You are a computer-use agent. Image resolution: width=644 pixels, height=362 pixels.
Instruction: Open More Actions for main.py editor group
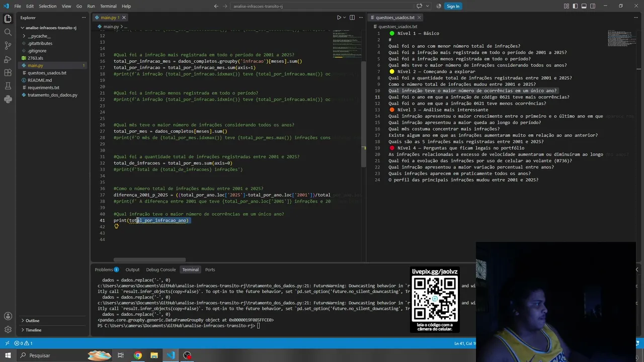[361, 18]
